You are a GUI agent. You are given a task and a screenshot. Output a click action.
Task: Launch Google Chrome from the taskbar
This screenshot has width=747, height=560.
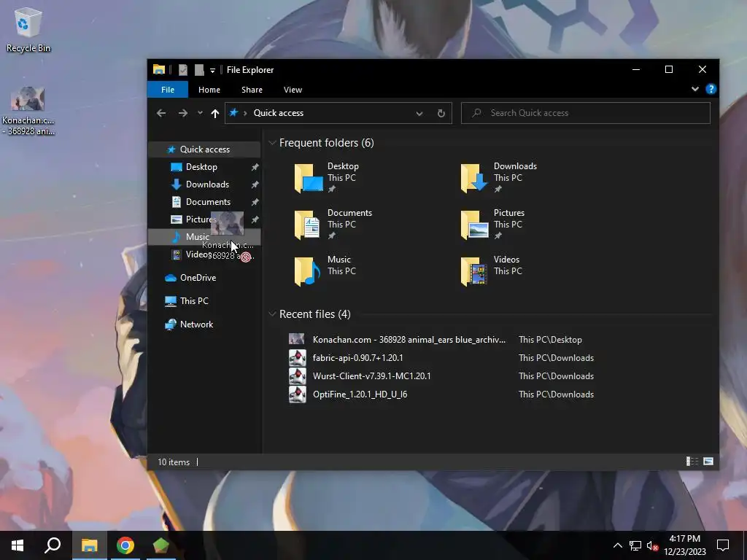point(125,545)
